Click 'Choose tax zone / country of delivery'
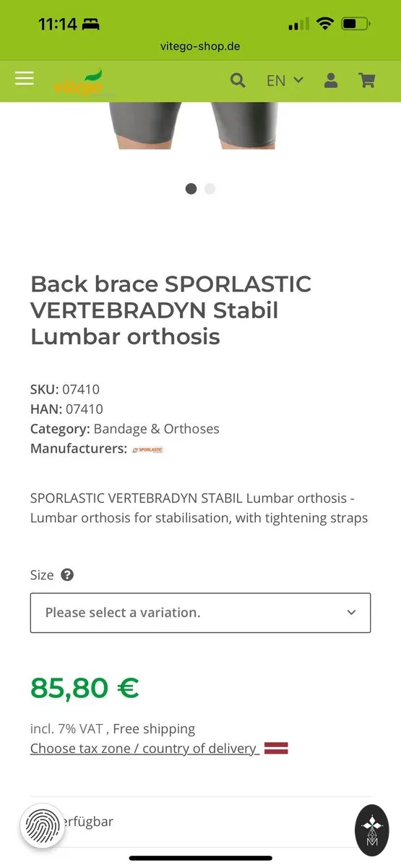The width and height of the screenshot is (401, 868). [x=145, y=749]
